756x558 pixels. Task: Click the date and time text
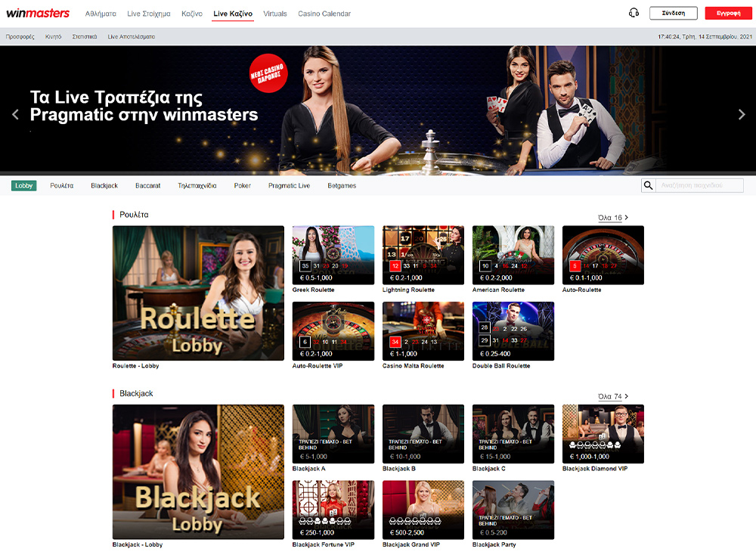pyautogui.click(x=705, y=36)
